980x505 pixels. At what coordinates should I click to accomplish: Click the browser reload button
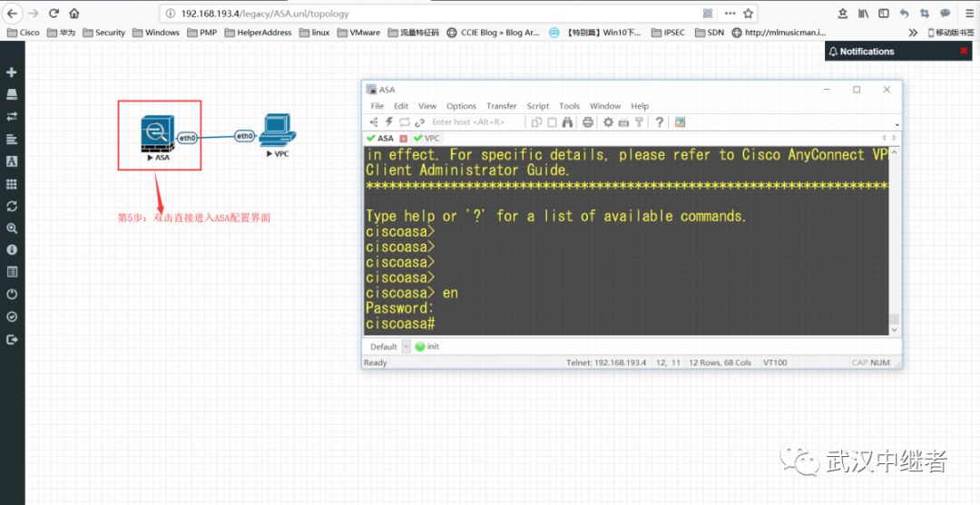[x=54, y=13]
